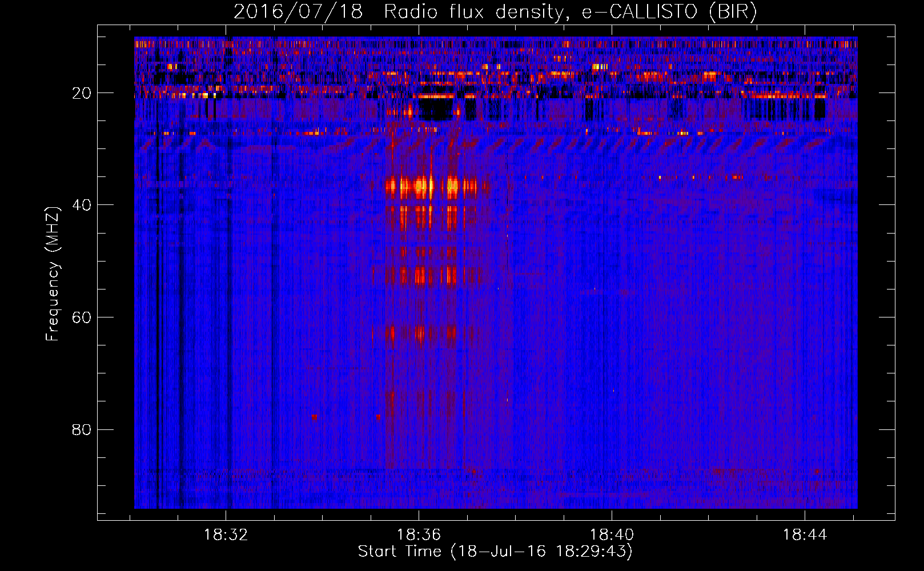Screen dimensions: 924x571
Task: Click the '40' frequency axis label
Action: click(x=82, y=205)
